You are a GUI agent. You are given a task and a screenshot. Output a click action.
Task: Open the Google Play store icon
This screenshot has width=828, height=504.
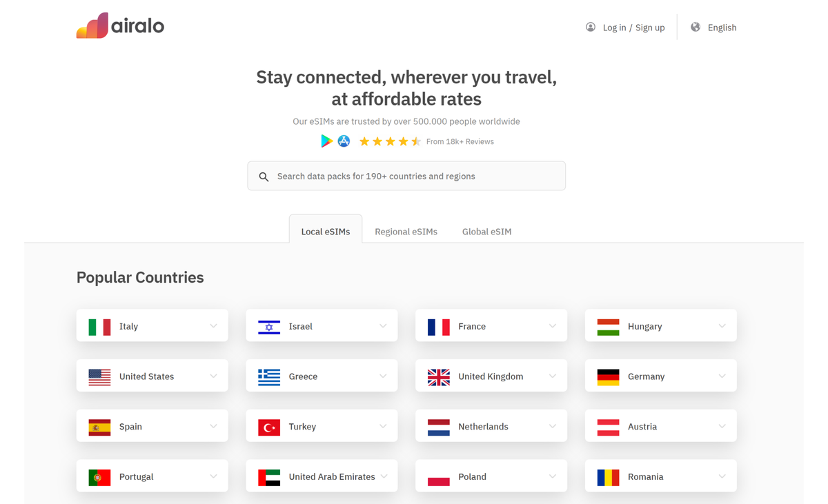(326, 141)
